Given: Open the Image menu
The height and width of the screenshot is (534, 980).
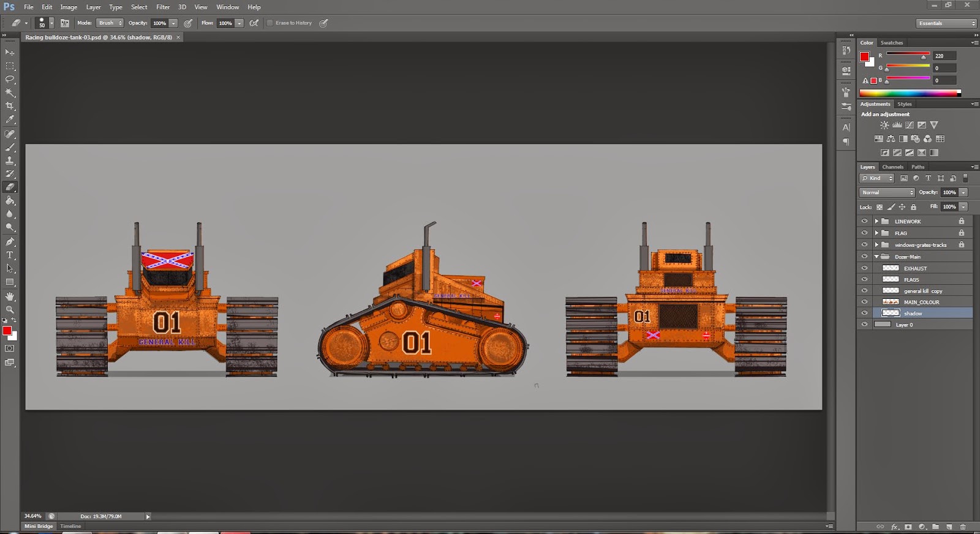Looking at the screenshot, I should click(69, 7).
